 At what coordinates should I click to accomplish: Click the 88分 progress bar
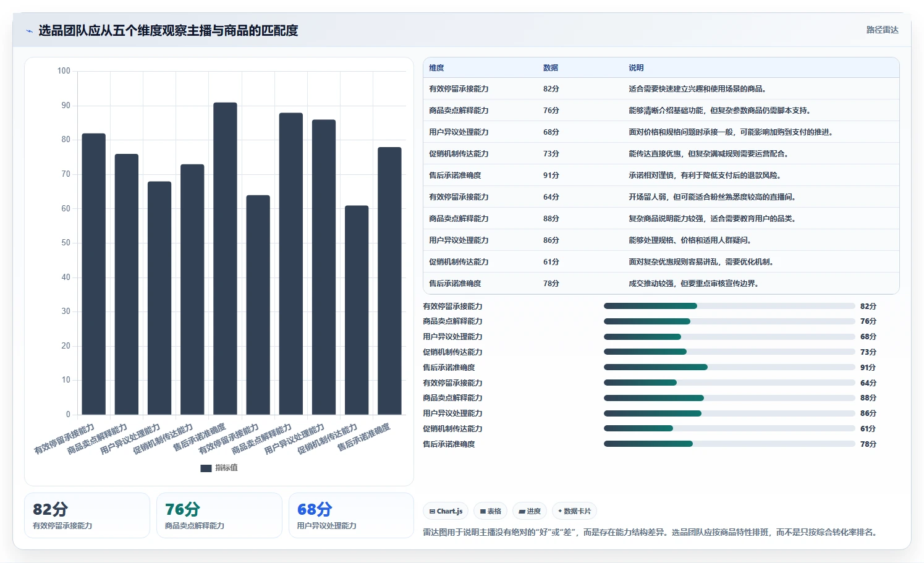(x=729, y=398)
